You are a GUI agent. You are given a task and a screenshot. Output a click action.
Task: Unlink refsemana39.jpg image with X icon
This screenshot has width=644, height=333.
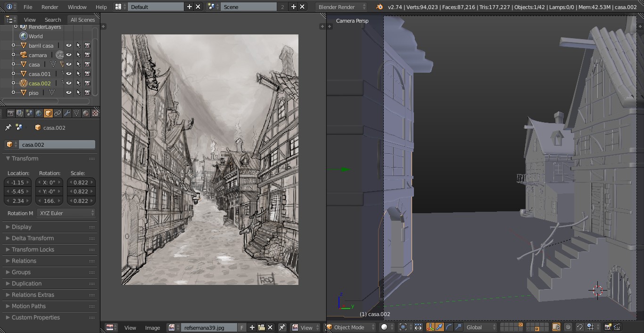[x=270, y=327]
